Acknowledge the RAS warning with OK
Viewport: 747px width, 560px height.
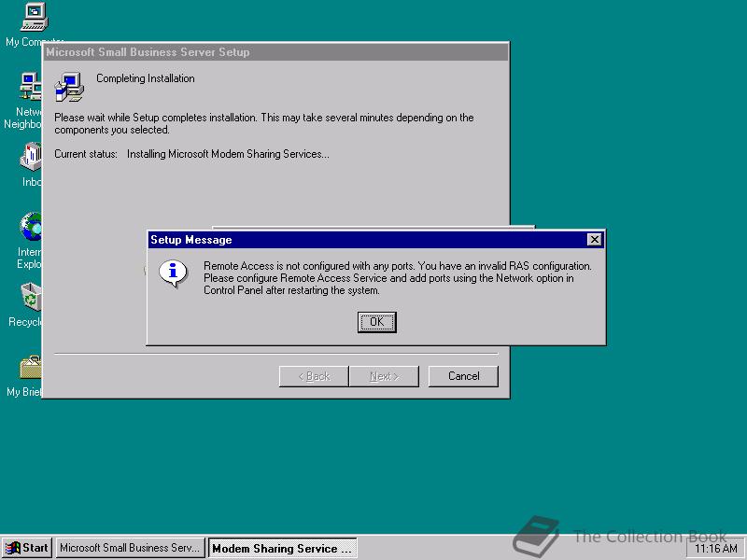376,321
